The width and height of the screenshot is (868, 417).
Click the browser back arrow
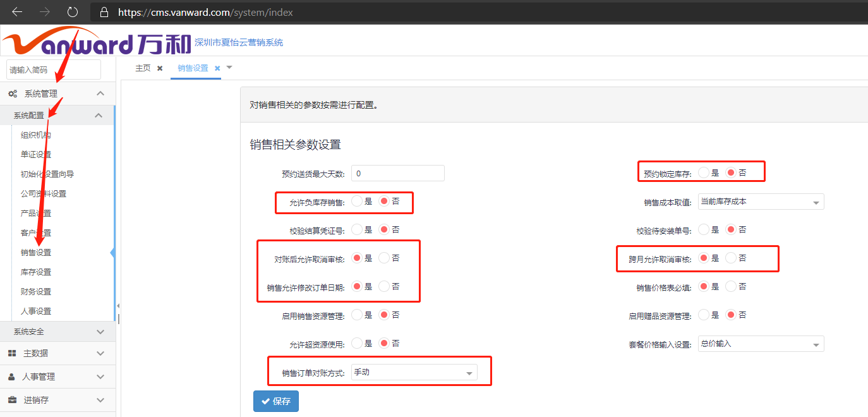point(17,12)
